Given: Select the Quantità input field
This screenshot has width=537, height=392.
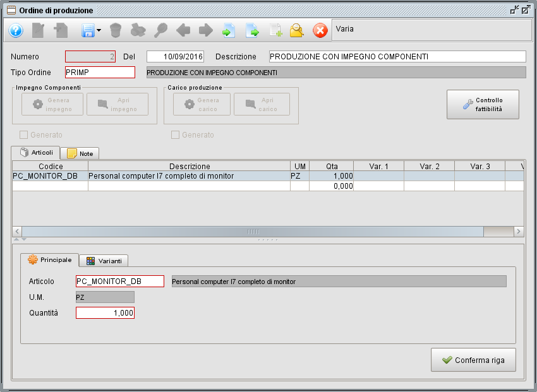Looking at the screenshot, I should pos(105,312).
